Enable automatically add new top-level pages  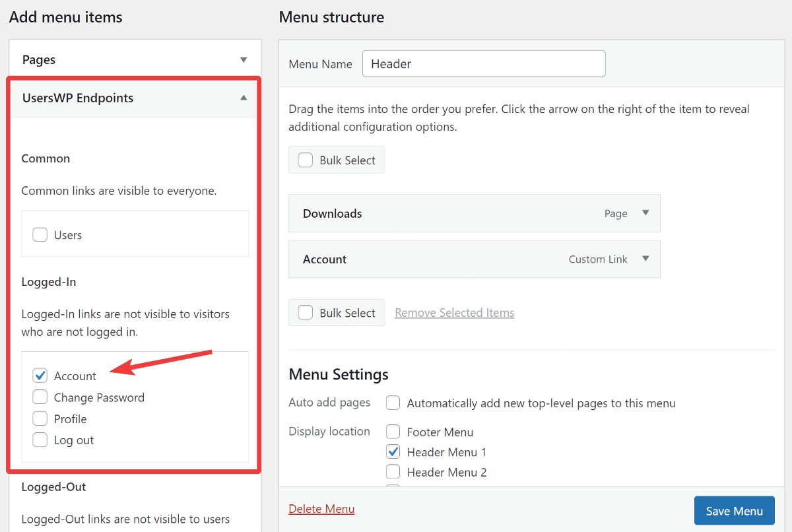coord(393,403)
